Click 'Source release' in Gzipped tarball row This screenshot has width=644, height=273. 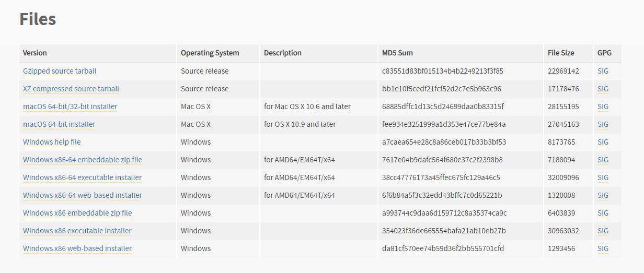205,71
